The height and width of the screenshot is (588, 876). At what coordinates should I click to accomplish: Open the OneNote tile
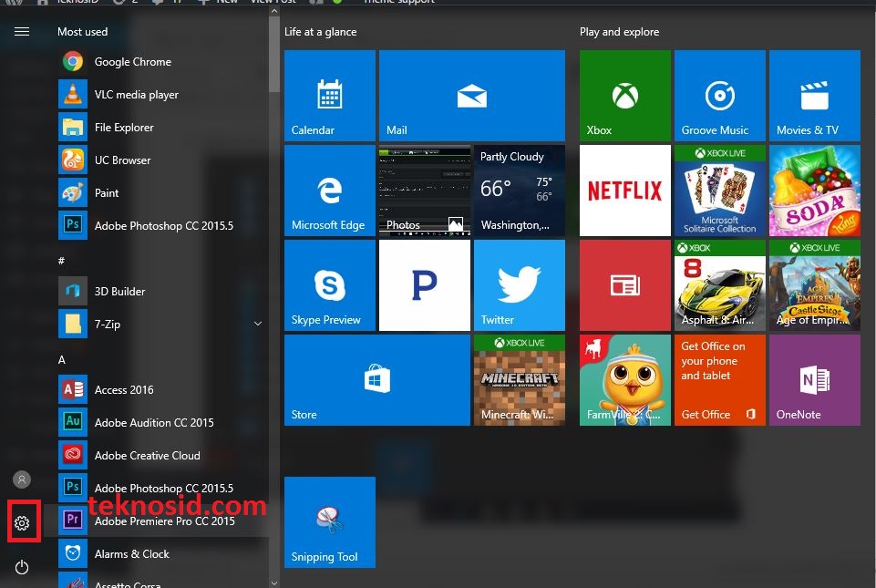point(815,380)
